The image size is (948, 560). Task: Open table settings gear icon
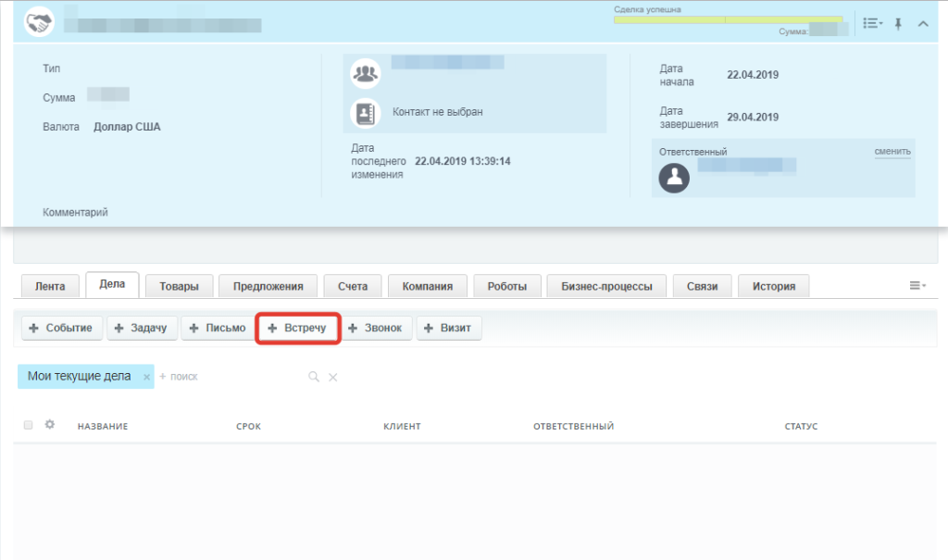50,425
